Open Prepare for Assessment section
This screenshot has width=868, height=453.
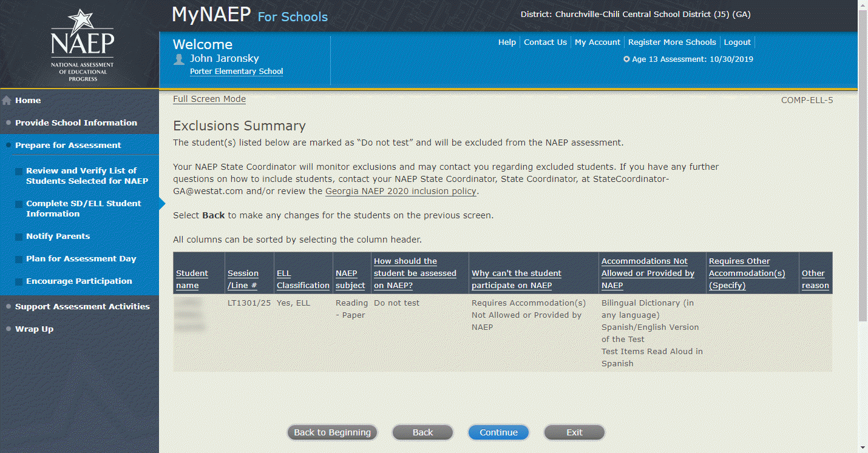[68, 145]
